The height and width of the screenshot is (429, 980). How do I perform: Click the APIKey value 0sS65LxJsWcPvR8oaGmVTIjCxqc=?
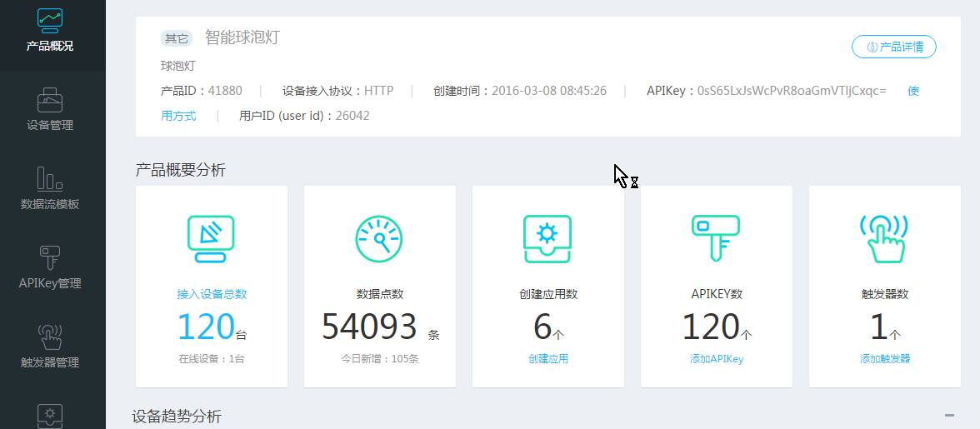click(x=792, y=91)
